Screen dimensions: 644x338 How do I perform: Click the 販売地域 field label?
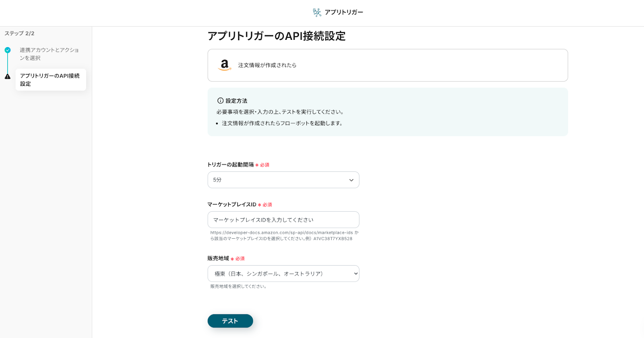(218, 258)
